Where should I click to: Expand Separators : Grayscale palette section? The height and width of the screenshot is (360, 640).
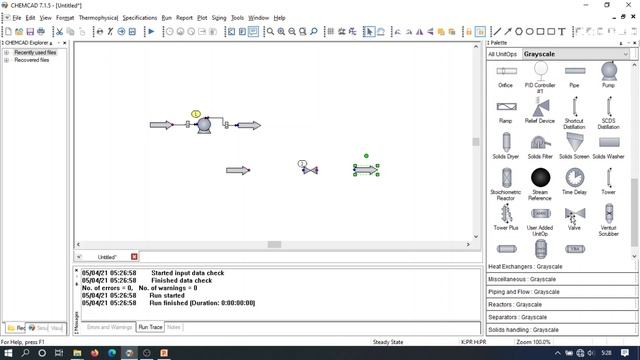click(x=562, y=317)
